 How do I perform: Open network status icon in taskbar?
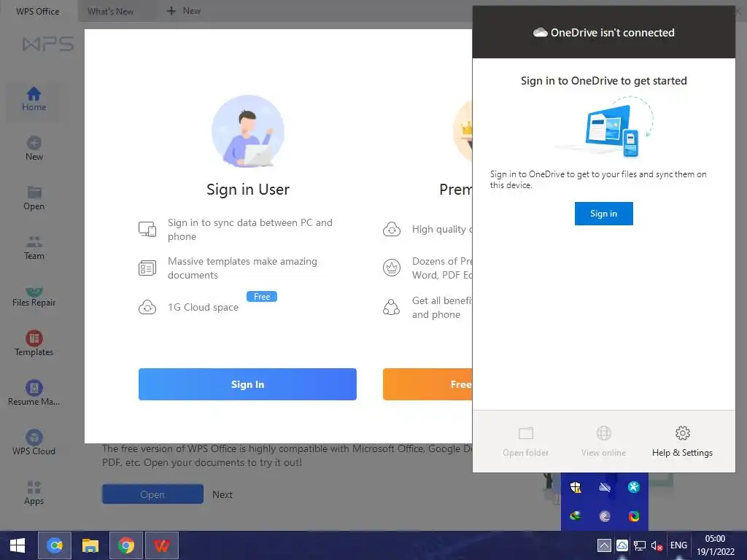(x=639, y=545)
